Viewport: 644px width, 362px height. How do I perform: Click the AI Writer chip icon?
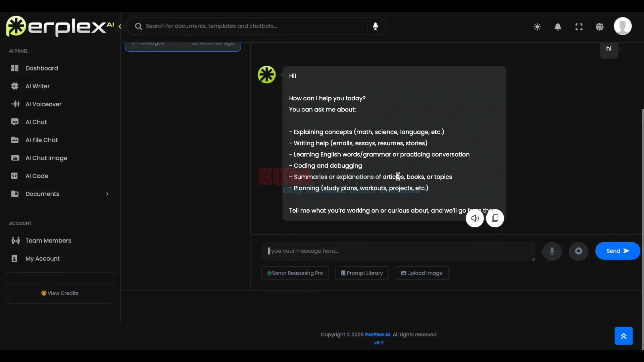(x=15, y=86)
